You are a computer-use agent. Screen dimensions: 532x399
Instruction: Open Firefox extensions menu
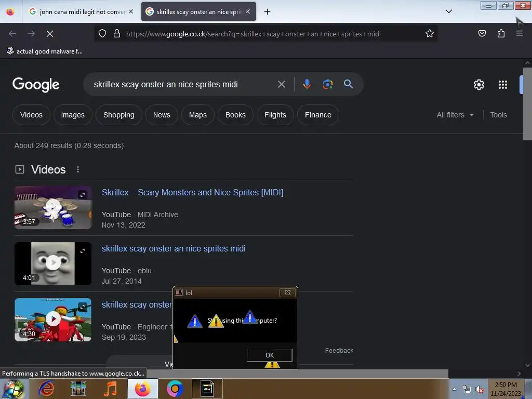[x=501, y=33]
